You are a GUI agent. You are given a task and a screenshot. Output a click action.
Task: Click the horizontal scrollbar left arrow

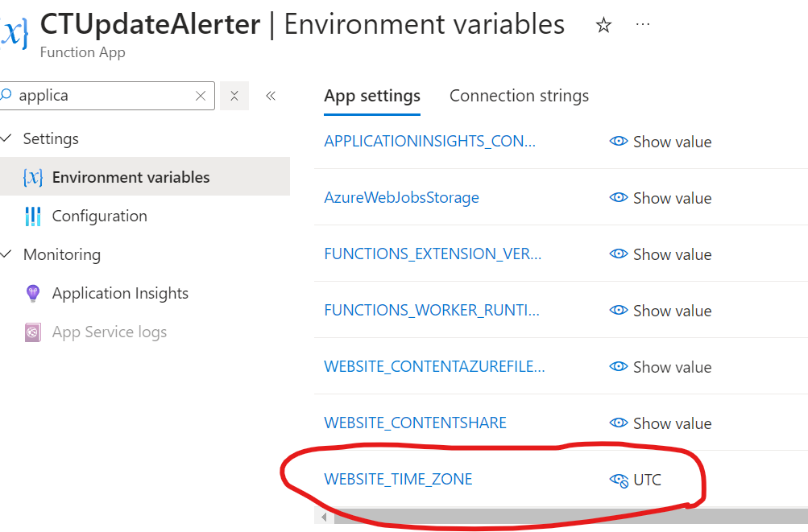[x=324, y=517]
